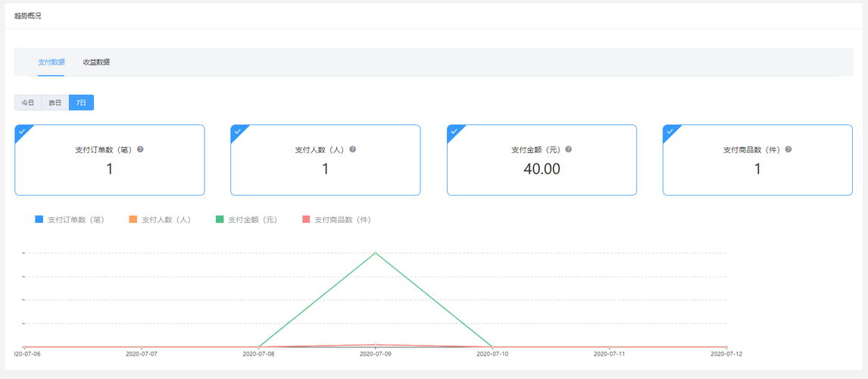
Task: Click the 2020-07-12 axis date label
Action: [726, 352]
